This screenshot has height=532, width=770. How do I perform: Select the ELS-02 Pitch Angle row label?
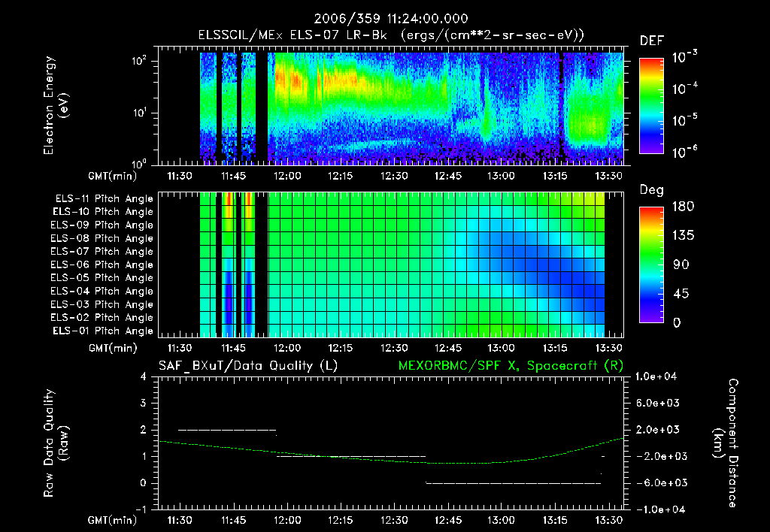coord(102,318)
